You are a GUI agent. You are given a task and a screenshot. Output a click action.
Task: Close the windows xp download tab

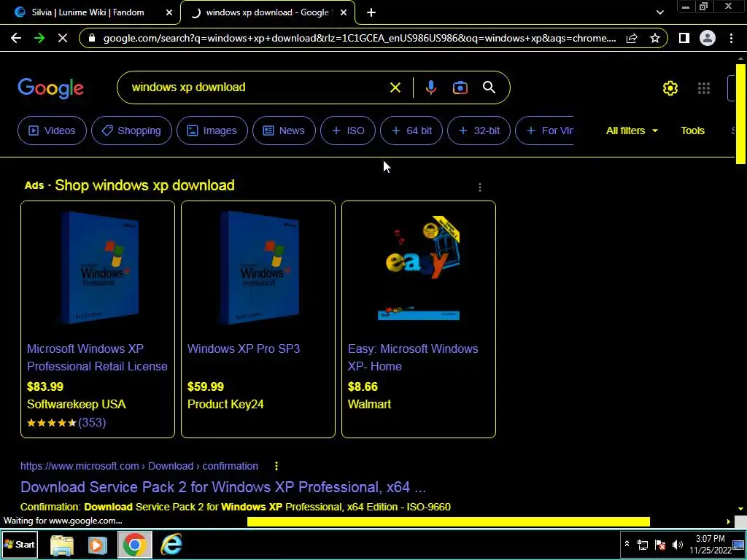coord(344,13)
